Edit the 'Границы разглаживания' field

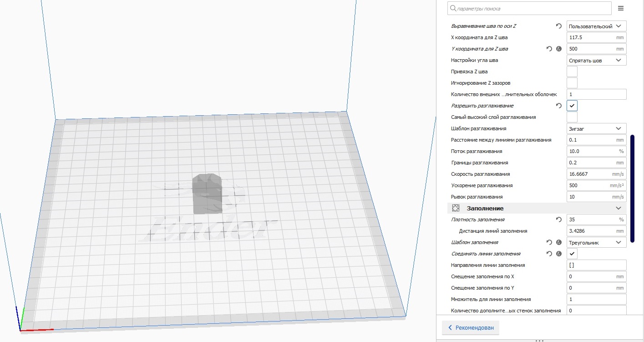point(597,163)
